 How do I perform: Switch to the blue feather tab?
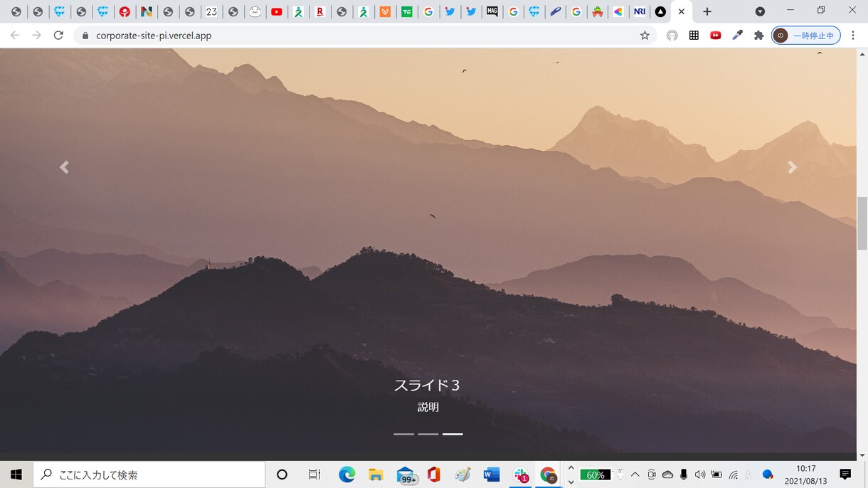555,11
